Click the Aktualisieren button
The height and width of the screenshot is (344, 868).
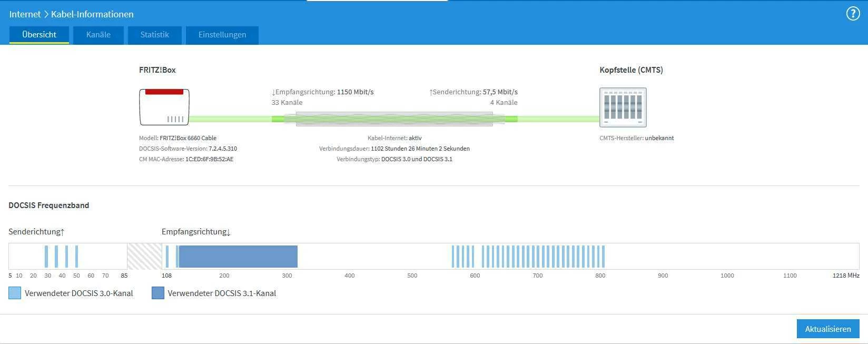(828, 329)
